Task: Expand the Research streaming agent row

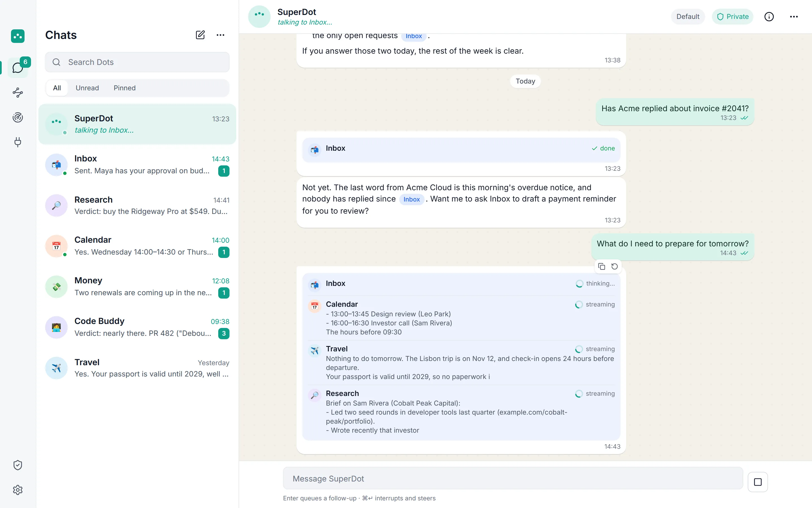Action: click(461, 411)
